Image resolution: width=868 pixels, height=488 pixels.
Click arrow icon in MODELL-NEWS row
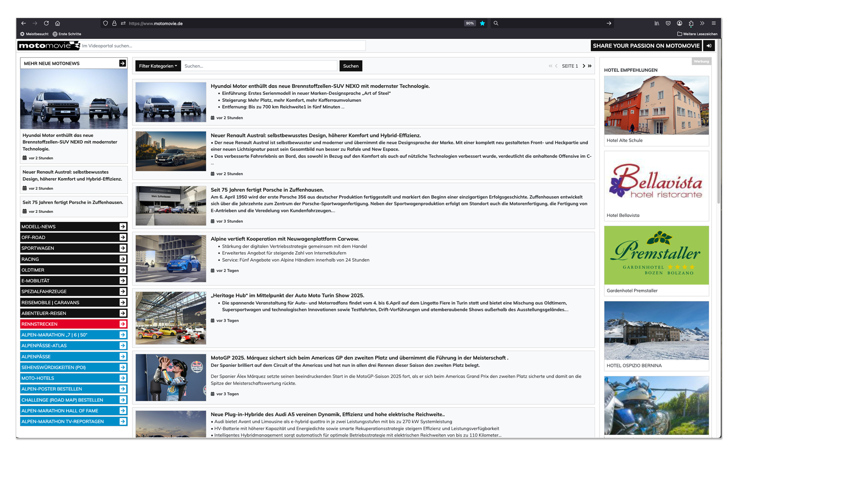[x=123, y=226]
